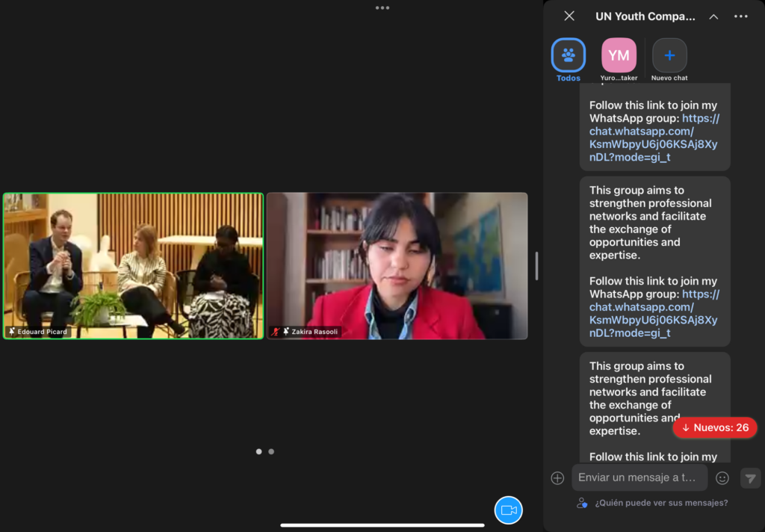
Task: Start a Nuevo chat with plus icon
Action: click(669, 56)
